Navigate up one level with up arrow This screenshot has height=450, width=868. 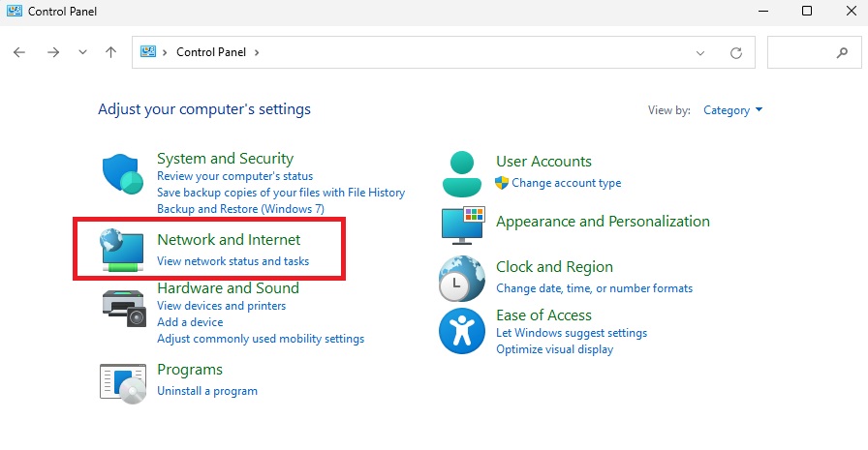(x=110, y=52)
